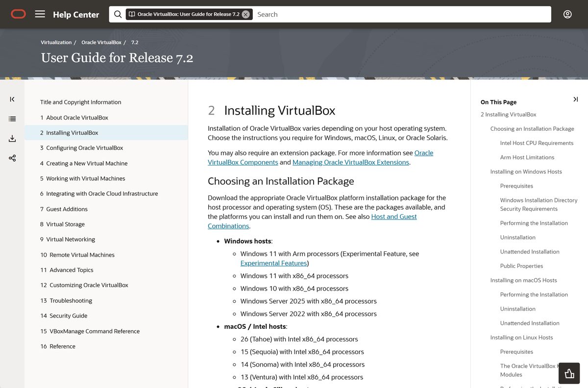Jump to Windows Installation Directory Security Requirements

click(539, 205)
